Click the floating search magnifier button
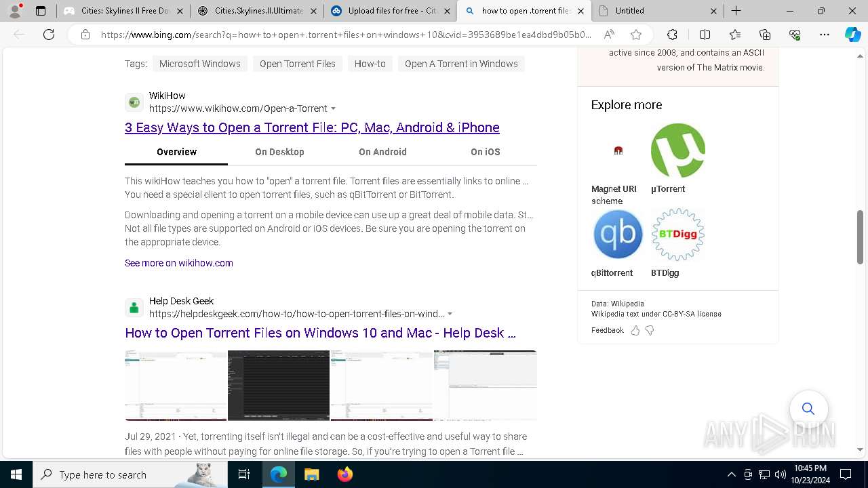868x488 pixels. click(x=808, y=408)
